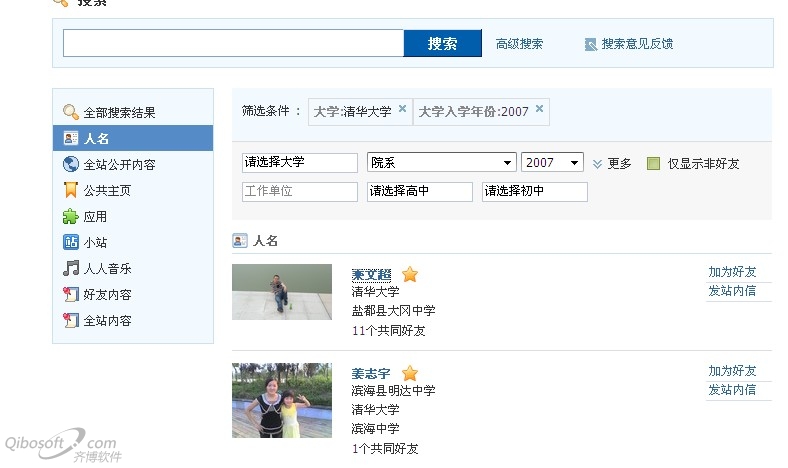788x468 pixels.
Task: Select 全站内容 in the sidebar
Action: [x=107, y=321]
